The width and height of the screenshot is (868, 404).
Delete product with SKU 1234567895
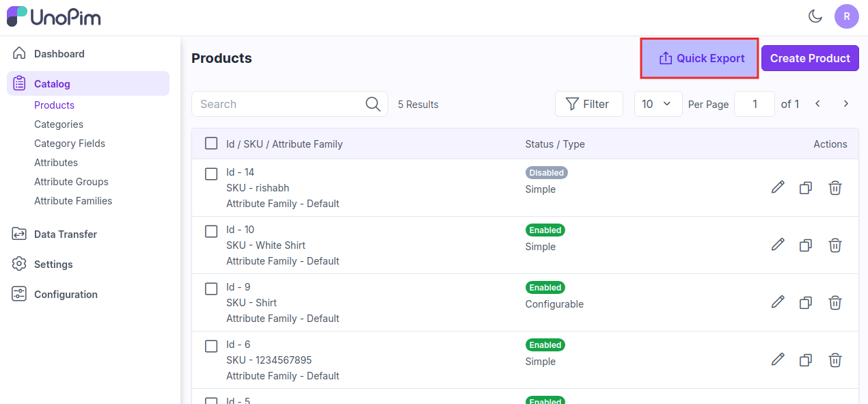(835, 360)
